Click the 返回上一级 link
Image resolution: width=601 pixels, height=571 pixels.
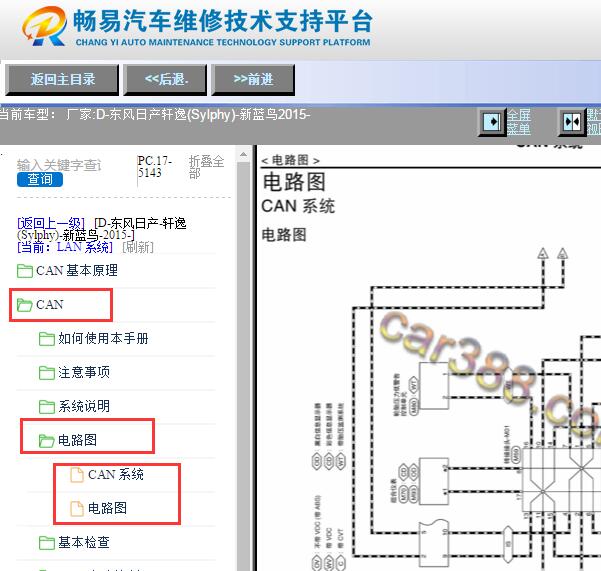[51, 223]
